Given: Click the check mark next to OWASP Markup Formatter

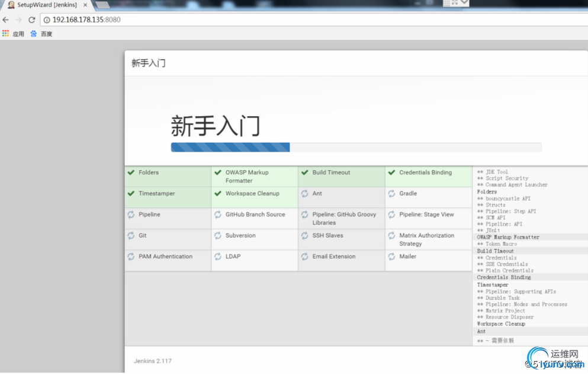Looking at the screenshot, I should click(218, 172).
